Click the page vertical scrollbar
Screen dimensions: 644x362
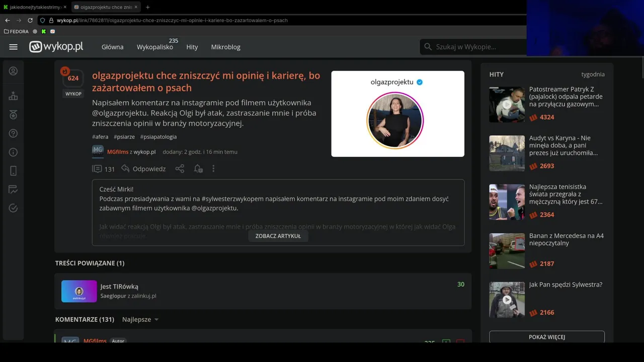tap(641, 68)
